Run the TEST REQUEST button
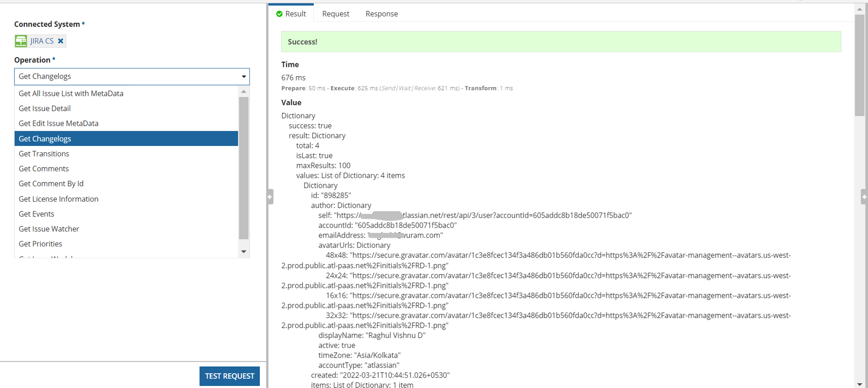Viewport: 868px width, 388px height. 229,376
